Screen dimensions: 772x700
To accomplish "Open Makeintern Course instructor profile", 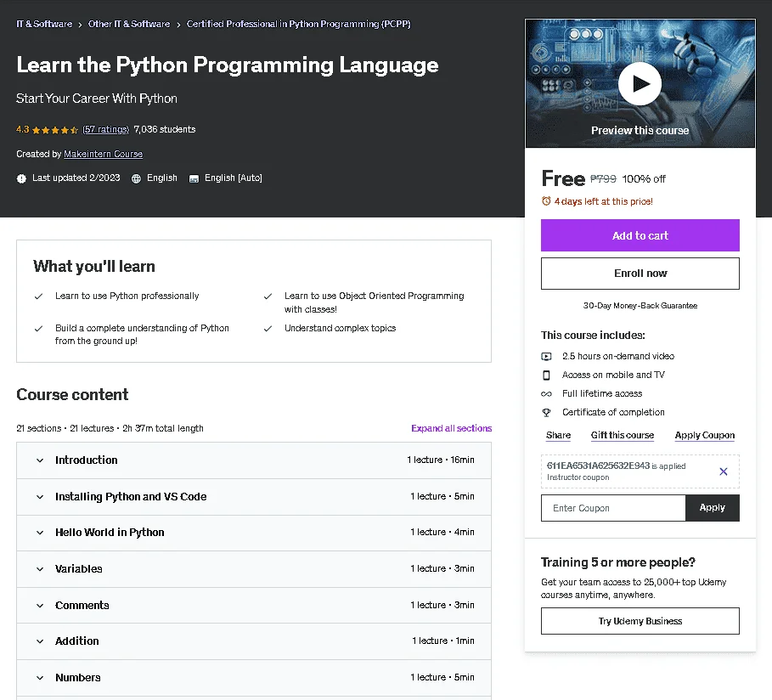I will pos(104,155).
